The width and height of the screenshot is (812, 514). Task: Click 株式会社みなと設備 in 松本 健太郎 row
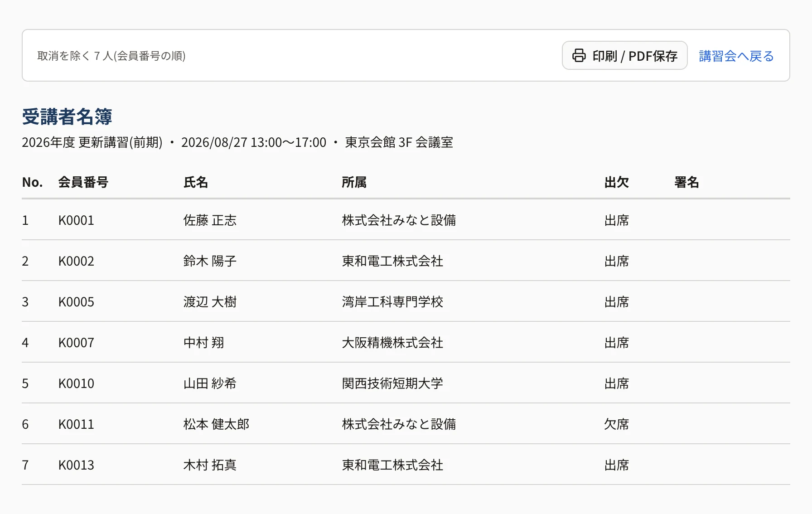click(x=399, y=424)
